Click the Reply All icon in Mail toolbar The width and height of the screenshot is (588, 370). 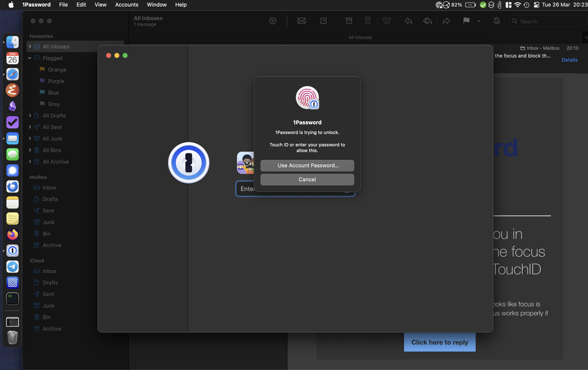pos(427,21)
